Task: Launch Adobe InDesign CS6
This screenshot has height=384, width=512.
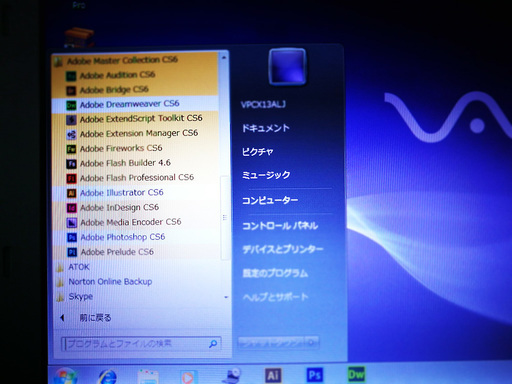Action: [135, 207]
